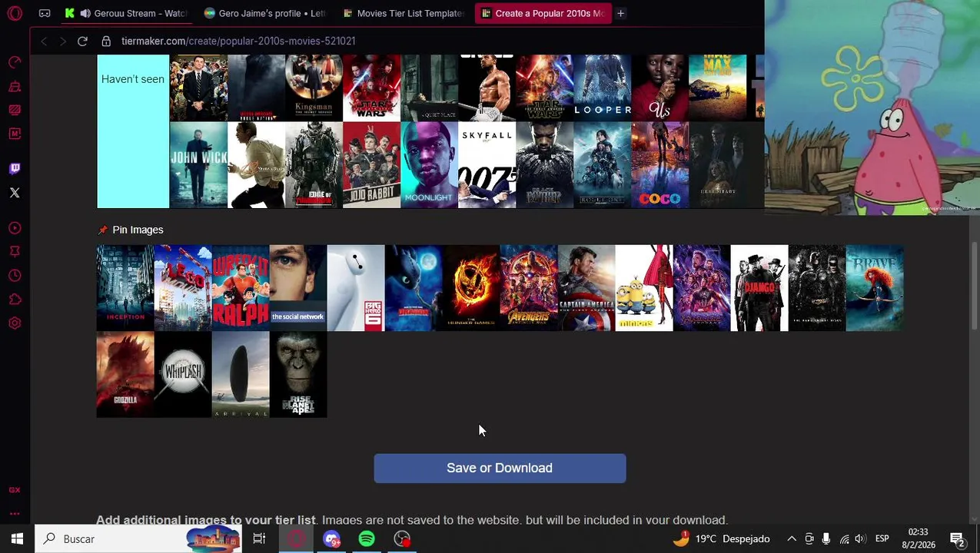980x553 pixels.
Task: Switch to Movies Tier List Templates tab
Action: click(404, 13)
